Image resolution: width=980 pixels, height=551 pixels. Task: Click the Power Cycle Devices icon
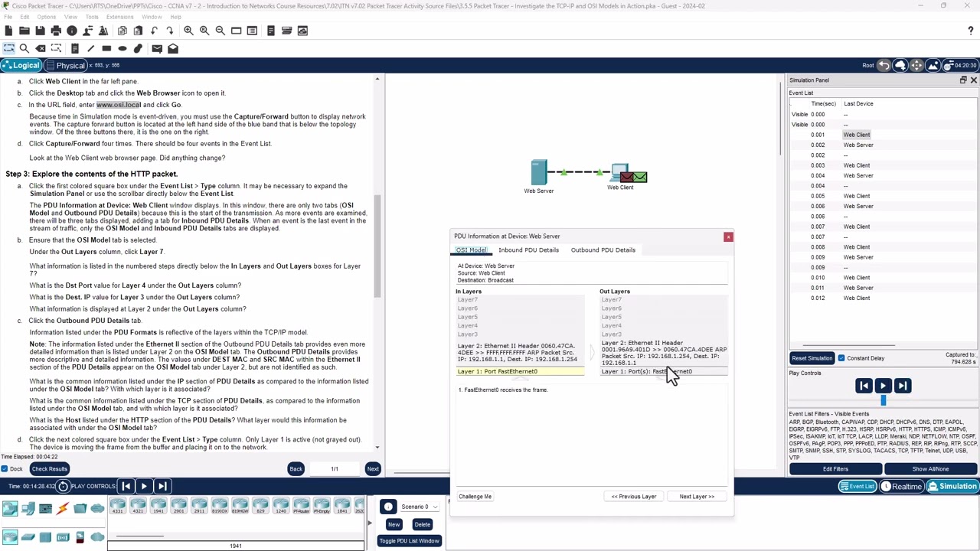[x=63, y=486]
